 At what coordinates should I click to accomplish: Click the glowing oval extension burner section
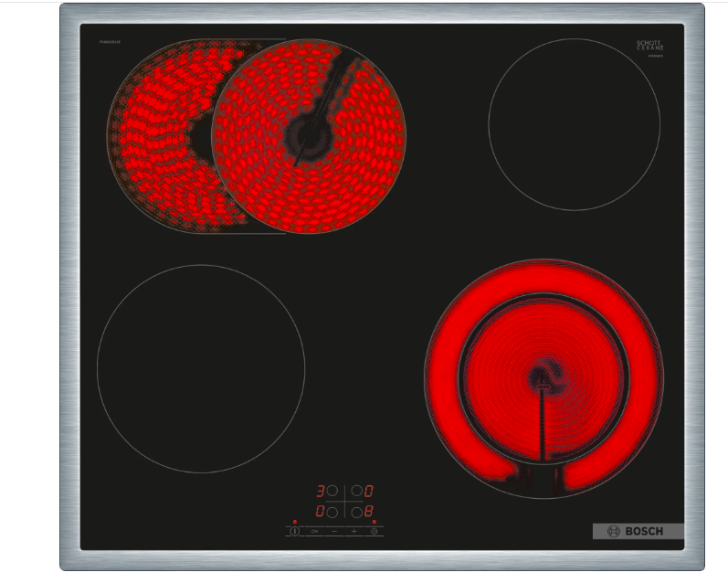[155, 137]
